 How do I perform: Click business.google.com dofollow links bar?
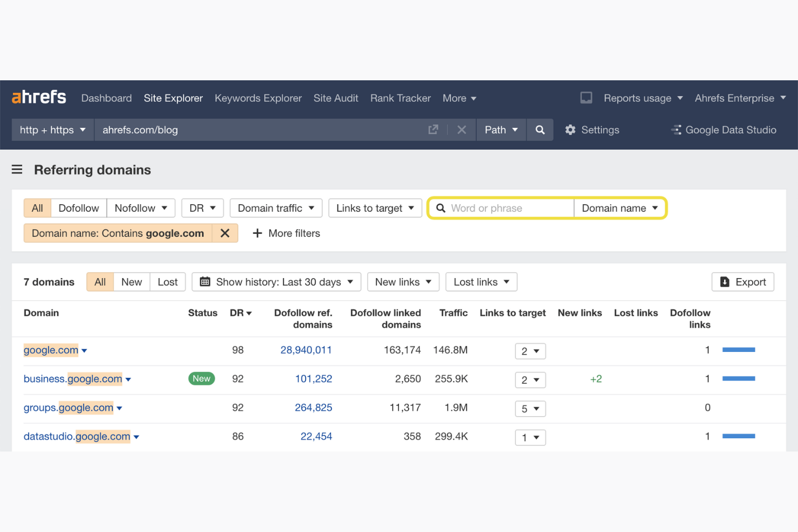click(x=739, y=378)
